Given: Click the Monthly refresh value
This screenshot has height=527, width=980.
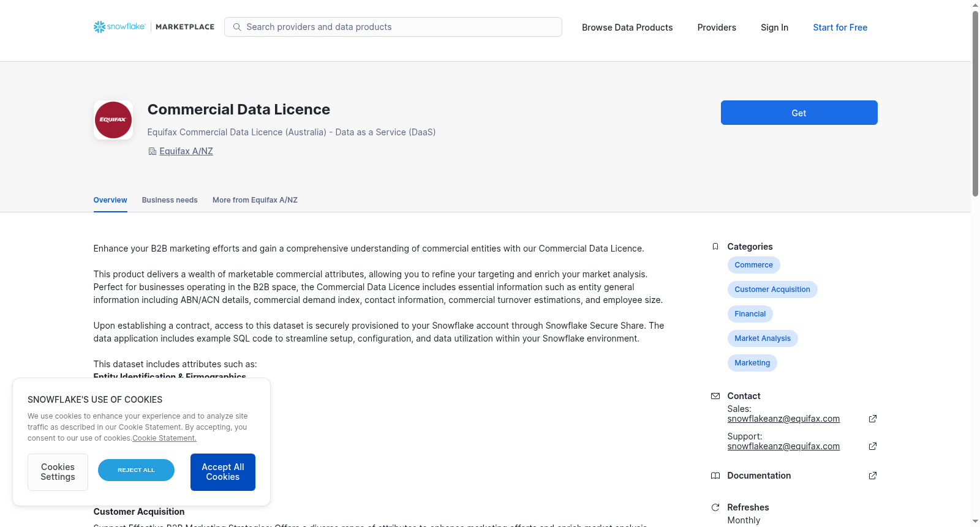Looking at the screenshot, I should pyautogui.click(x=744, y=520).
